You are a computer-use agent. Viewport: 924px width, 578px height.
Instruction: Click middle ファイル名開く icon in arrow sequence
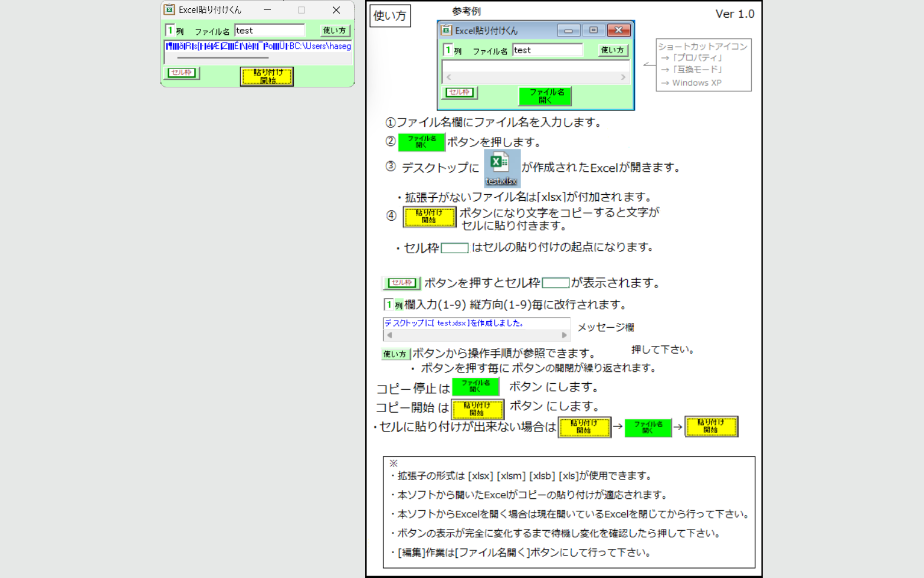(x=647, y=427)
